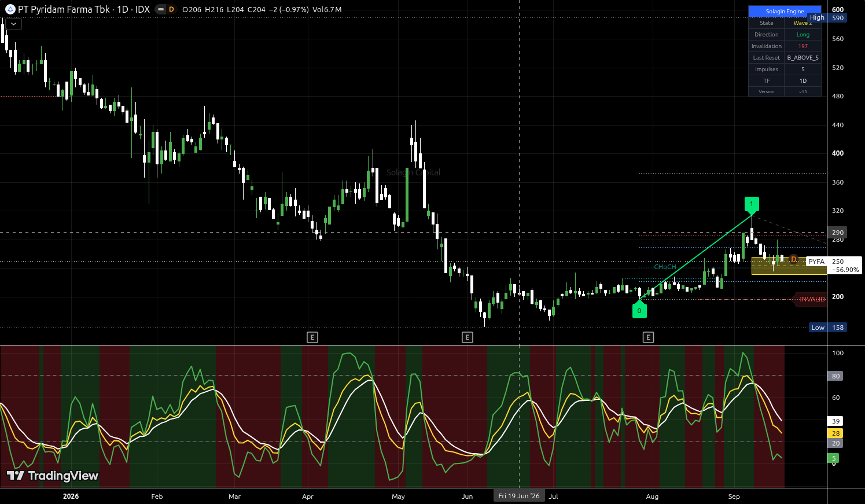Screen dimensions: 865x504
Task: Click the 2026 time axis label
Action: 71,496
